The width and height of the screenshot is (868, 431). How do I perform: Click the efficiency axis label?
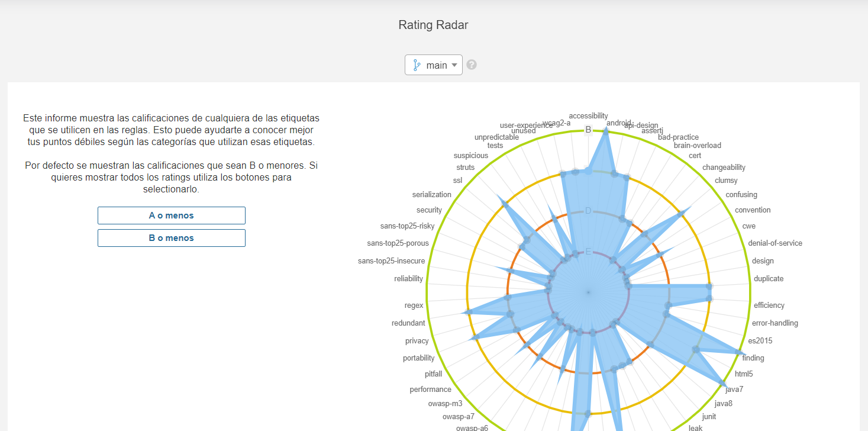pos(769,305)
